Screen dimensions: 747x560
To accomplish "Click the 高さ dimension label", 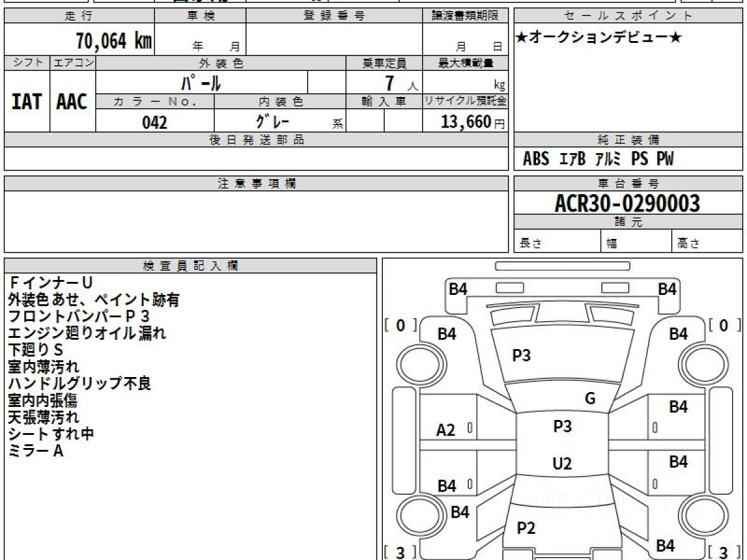I will coord(688,244).
